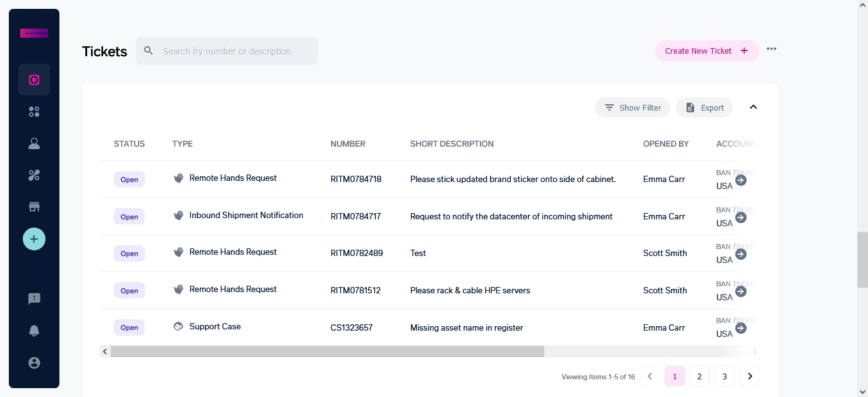Click the arrow icon for RITM0784718 row

click(x=741, y=180)
